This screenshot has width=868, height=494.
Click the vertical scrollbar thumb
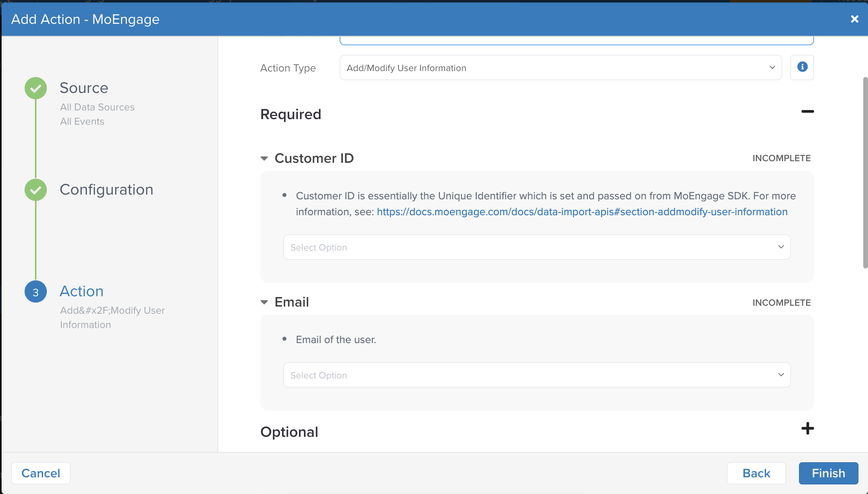coord(865,173)
